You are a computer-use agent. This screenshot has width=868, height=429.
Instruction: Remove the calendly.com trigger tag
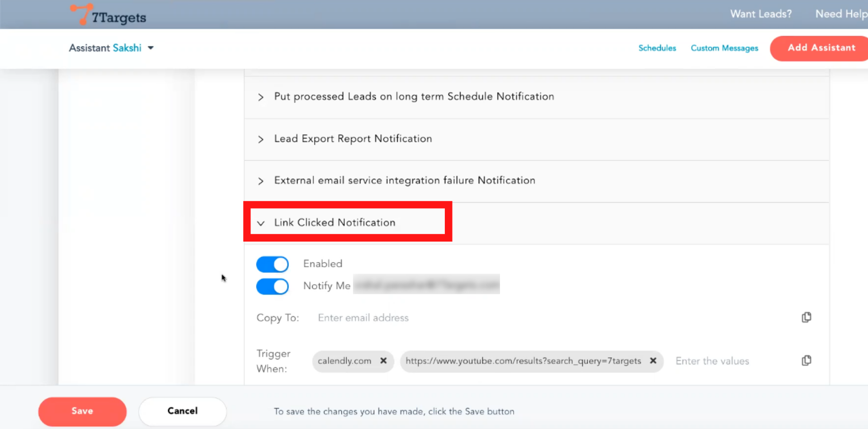point(383,361)
